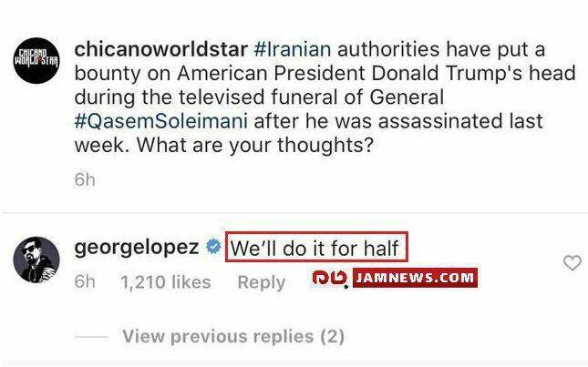Image resolution: width=588 pixels, height=367 pixels.
Task: Click the caption phrase Donald Trump's head
Action: pyautogui.click(x=474, y=74)
